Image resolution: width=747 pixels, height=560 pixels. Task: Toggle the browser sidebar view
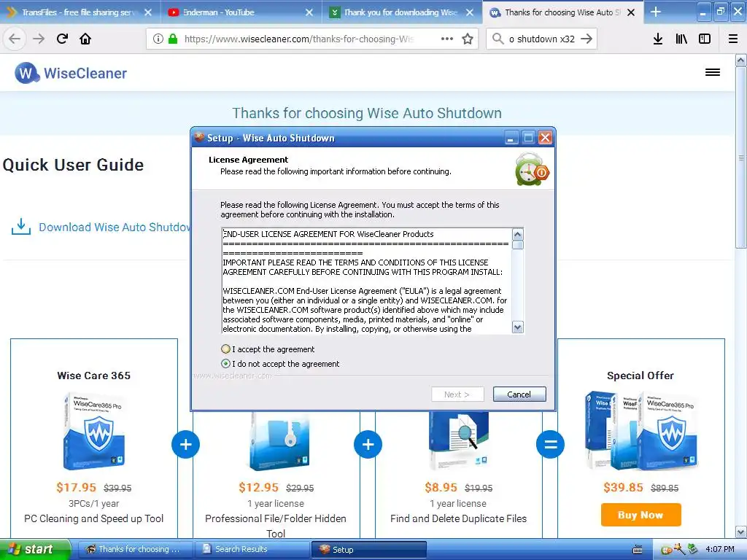tap(705, 39)
